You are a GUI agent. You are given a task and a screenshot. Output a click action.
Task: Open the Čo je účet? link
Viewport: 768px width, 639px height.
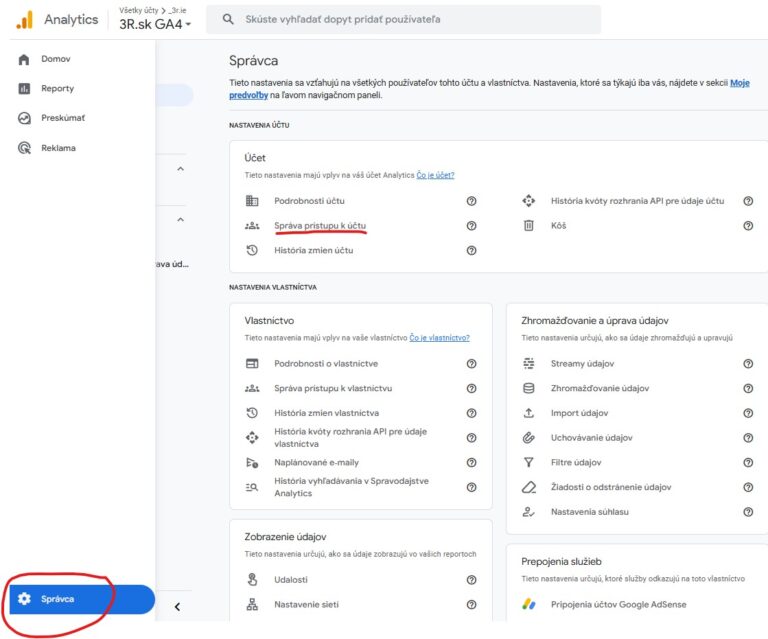point(435,175)
